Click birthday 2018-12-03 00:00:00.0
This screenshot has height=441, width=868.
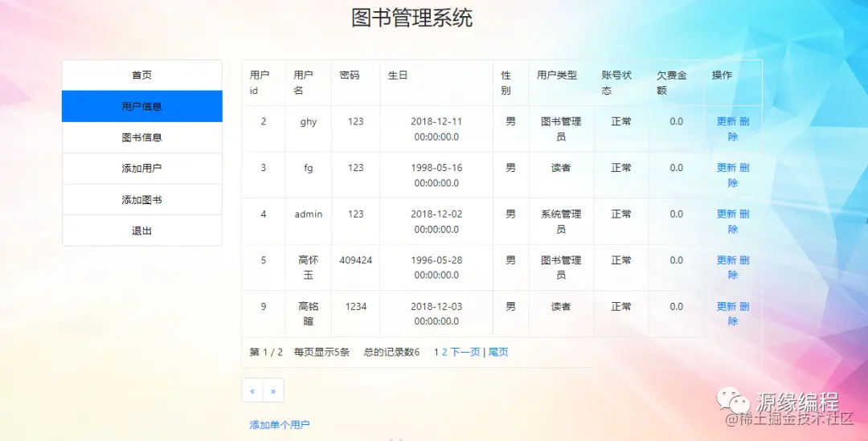coord(436,314)
